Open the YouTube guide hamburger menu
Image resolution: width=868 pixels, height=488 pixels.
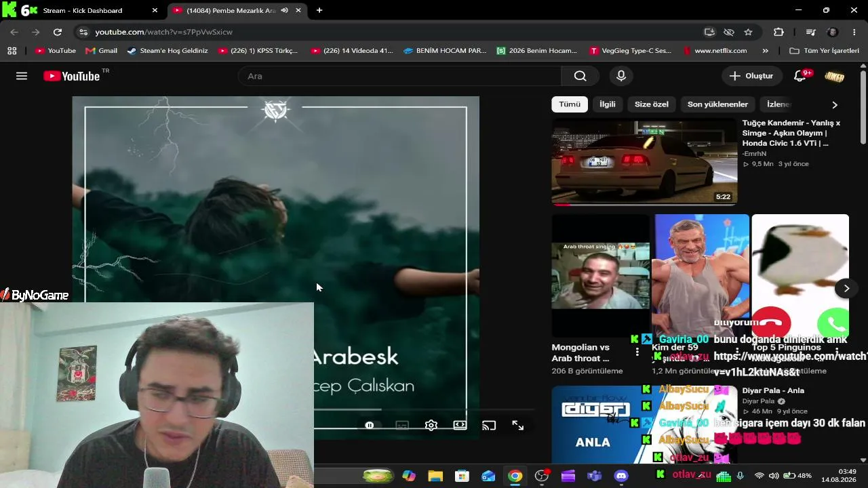[x=22, y=76]
